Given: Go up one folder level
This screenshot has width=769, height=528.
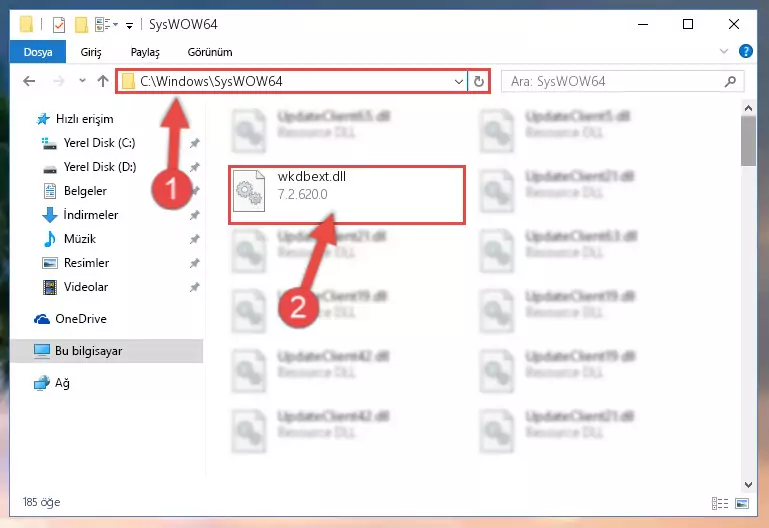Looking at the screenshot, I should [103, 81].
